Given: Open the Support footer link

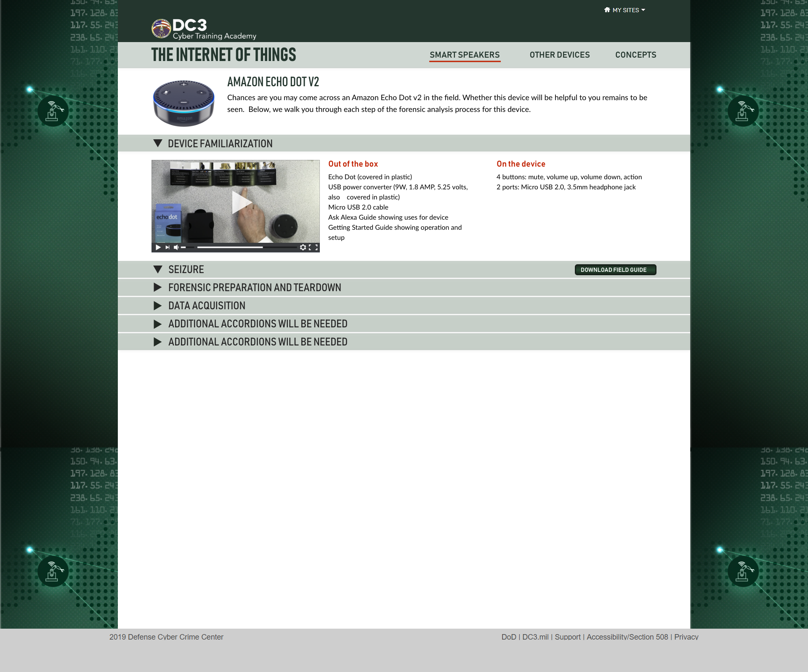Looking at the screenshot, I should (x=567, y=637).
